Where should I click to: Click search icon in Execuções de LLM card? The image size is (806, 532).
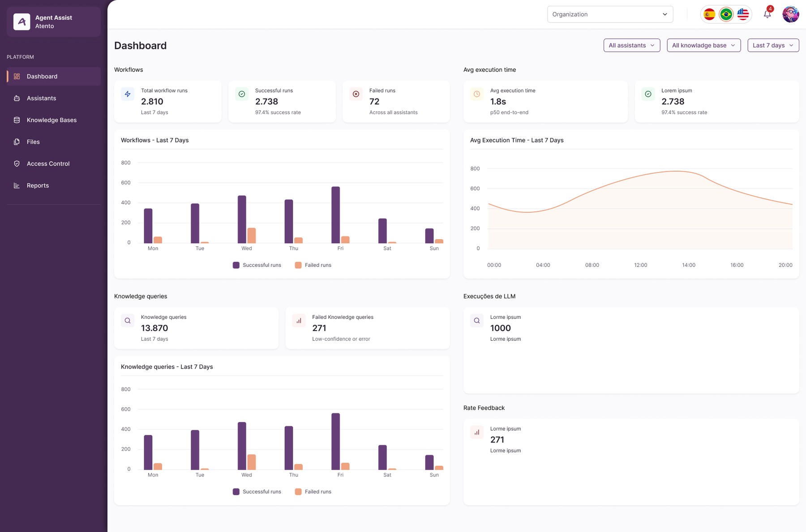(477, 321)
